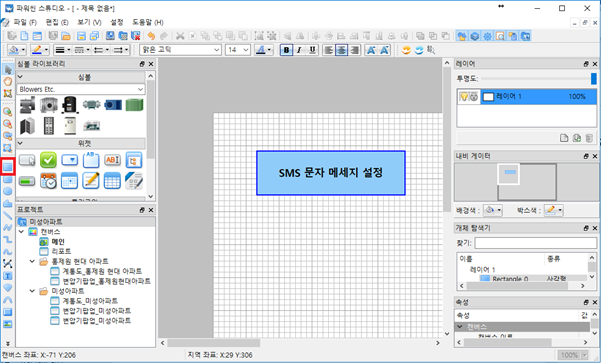601x363 pixels.
Task: Click the navigator preview thumbnail
Action: click(x=527, y=182)
